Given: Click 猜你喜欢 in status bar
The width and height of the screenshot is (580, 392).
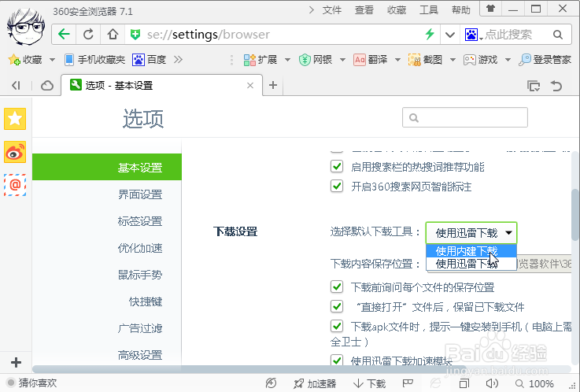Looking at the screenshot, I should tap(32, 383).
